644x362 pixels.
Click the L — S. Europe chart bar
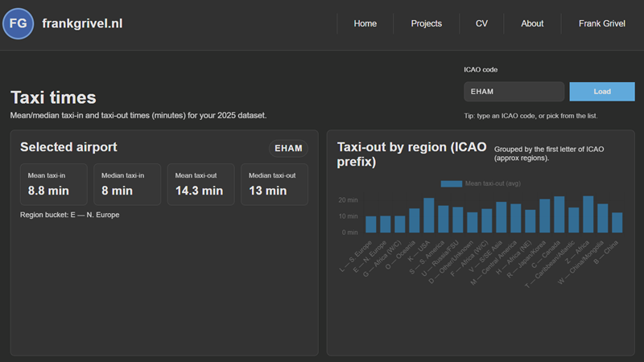pos(370,224)
